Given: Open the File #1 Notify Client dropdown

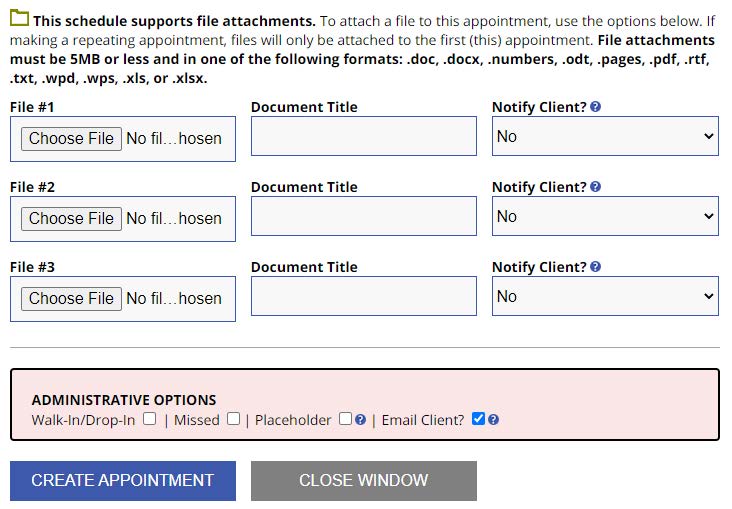Looking at the screenshot, I should pos(605,137).
